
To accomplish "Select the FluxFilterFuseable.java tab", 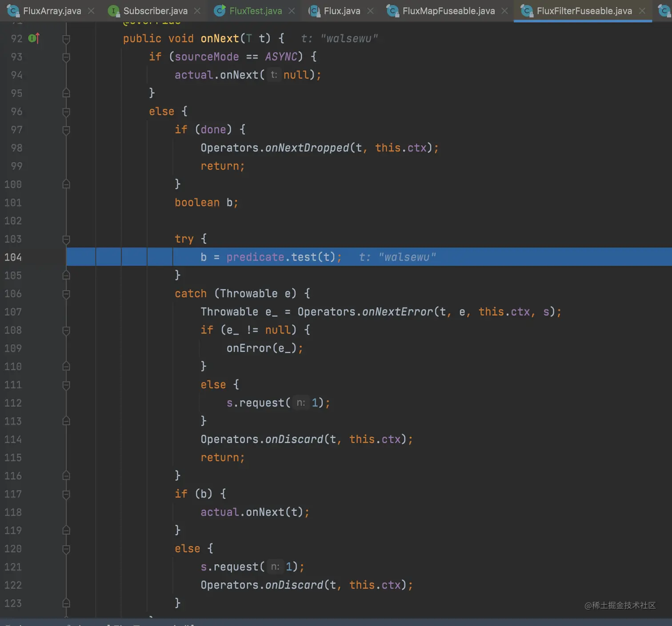I will tap(584, 11).
